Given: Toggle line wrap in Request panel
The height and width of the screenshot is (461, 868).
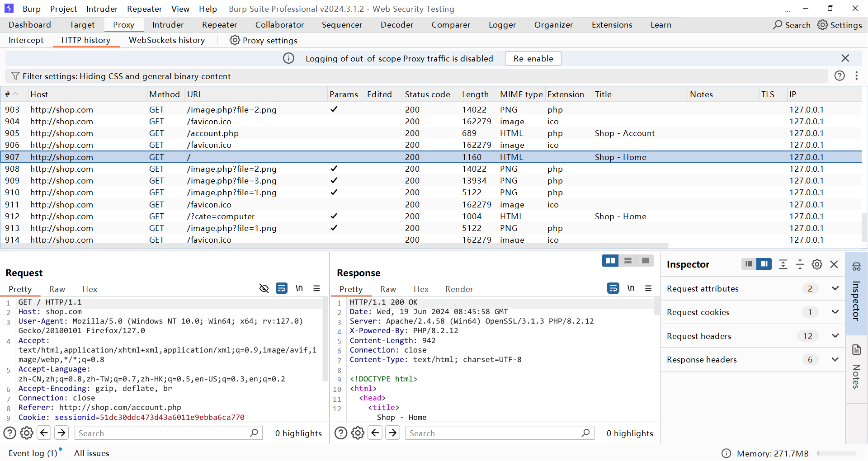Looking at the screenshot, I should (x=281, y=288).
